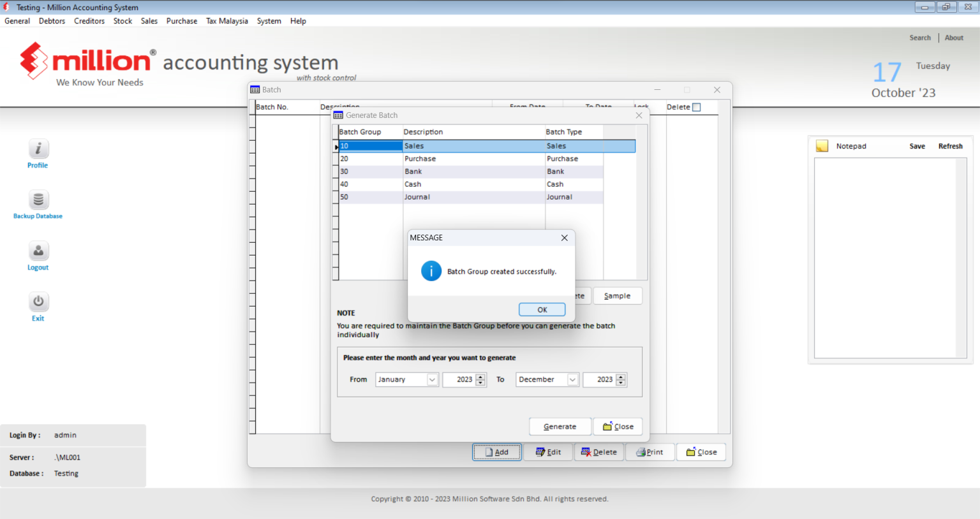The image size is (980, 519).
Task: Open the To month dropdown showing December
Action: (x=571, y=379)
